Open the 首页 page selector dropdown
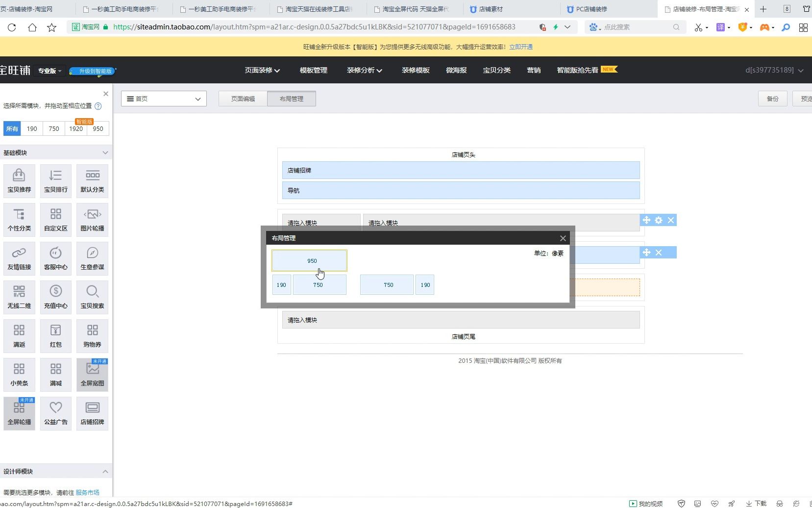The height and width of the screenshot is (508, 812). pos(164,99)
